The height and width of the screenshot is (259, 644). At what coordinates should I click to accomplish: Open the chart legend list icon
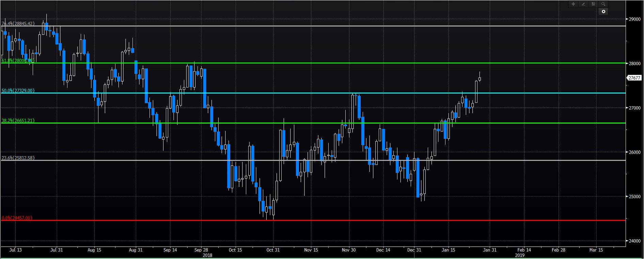[593, 4]
